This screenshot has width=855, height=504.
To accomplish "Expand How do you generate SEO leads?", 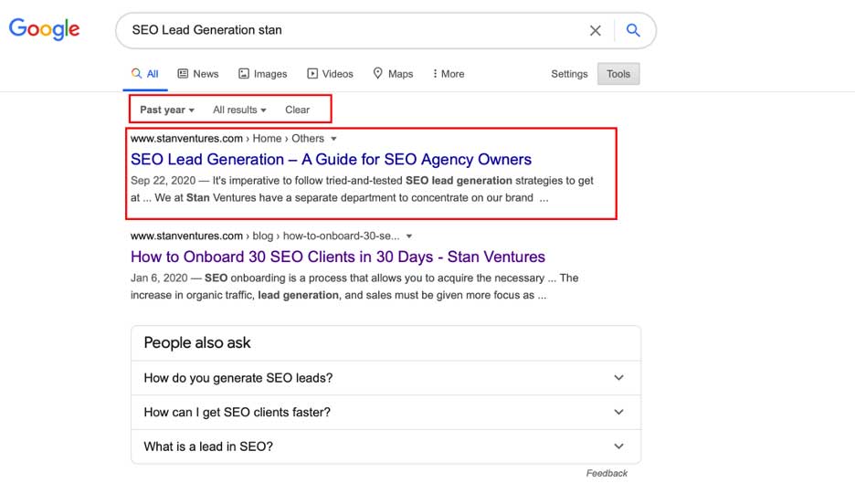I will tap(386, 378).
